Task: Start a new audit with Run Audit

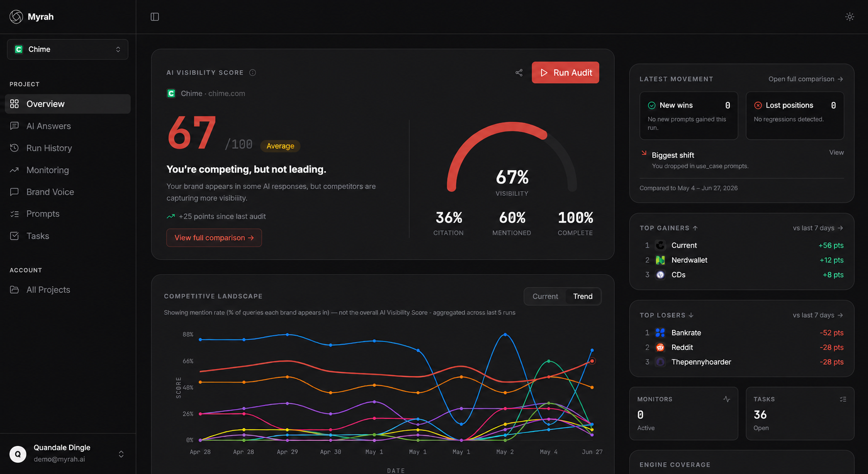Action: pyautogui.click(x=565, y=73)
